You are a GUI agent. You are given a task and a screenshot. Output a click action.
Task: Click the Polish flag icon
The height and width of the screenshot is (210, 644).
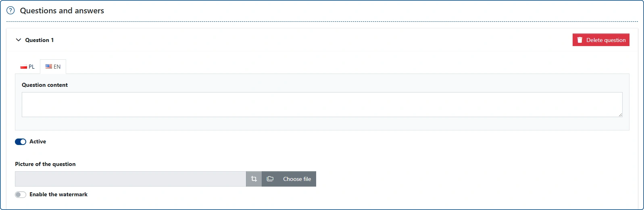click(x=24, y=67)
